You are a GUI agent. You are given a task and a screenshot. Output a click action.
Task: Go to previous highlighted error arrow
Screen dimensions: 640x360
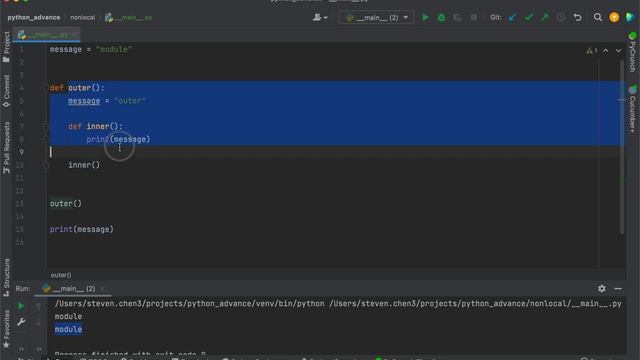pos(606,51)
